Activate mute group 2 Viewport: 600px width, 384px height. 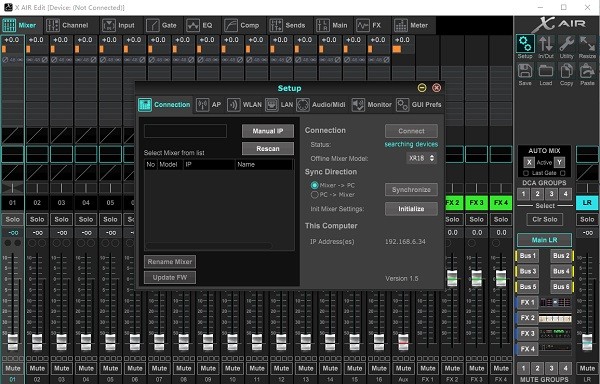point(537,368)
